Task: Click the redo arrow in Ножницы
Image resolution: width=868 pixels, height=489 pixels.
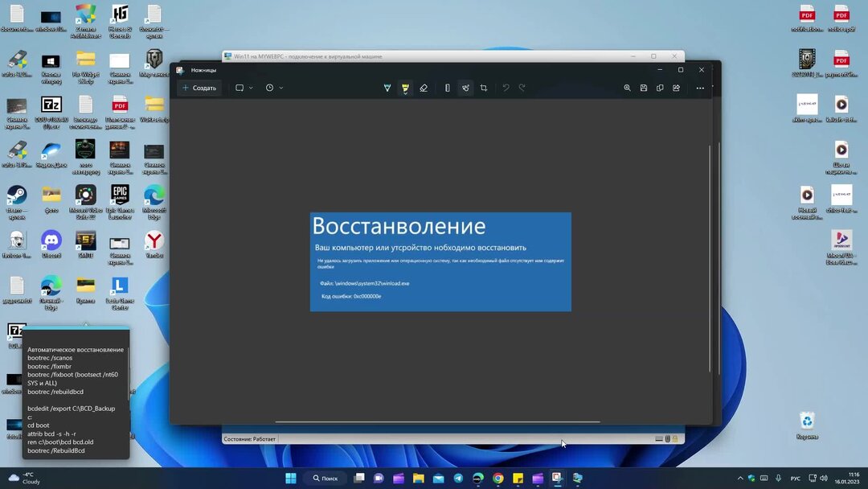Action: (x=522, y=88)
